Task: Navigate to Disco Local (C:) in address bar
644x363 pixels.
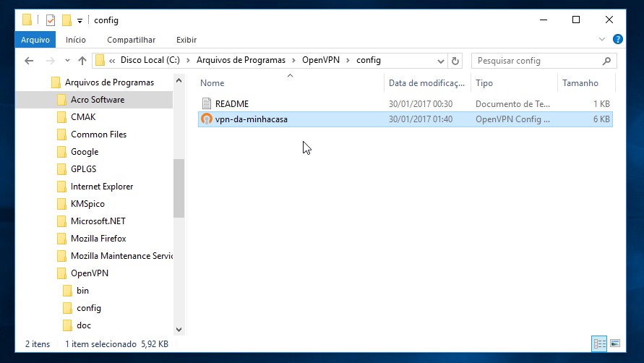Action: (x=150, y=60)
